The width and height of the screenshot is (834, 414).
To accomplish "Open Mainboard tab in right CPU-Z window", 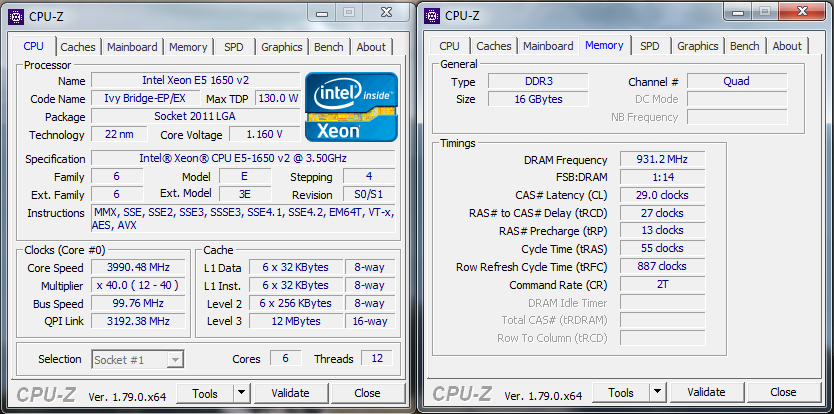I will [548, 46].
